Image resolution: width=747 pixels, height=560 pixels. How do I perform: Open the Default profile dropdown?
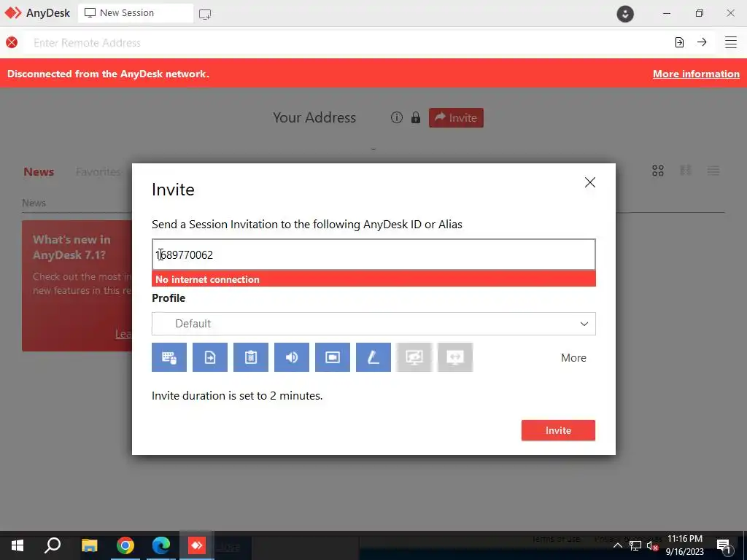(x=373, y=324)
